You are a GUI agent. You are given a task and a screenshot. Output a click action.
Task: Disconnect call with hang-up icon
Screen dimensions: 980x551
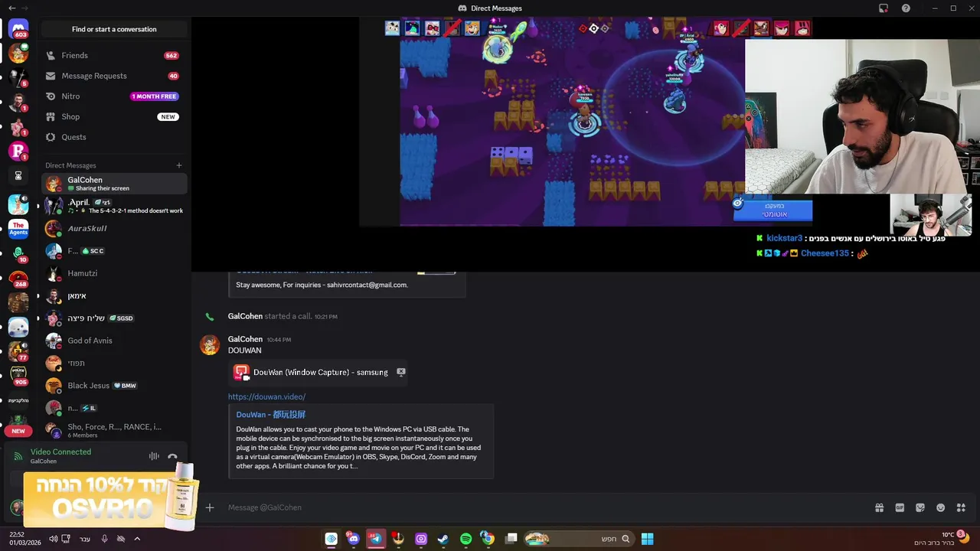point(172,456)
